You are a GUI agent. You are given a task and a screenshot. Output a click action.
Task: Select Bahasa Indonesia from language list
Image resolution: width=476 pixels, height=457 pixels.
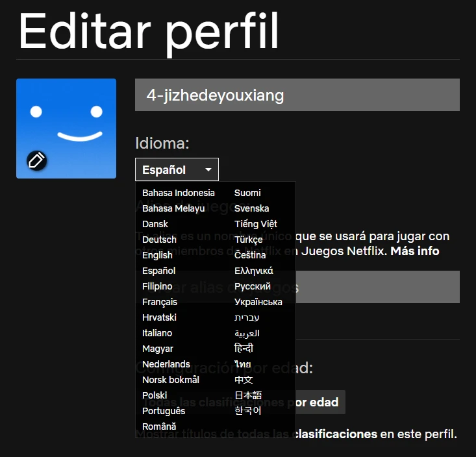pyautogui.click(x=179, y=193)
